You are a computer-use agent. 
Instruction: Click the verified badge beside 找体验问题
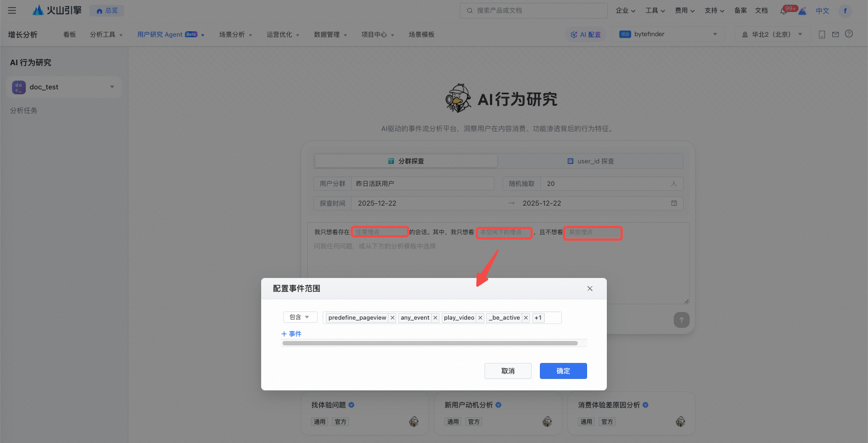(351, 405)
